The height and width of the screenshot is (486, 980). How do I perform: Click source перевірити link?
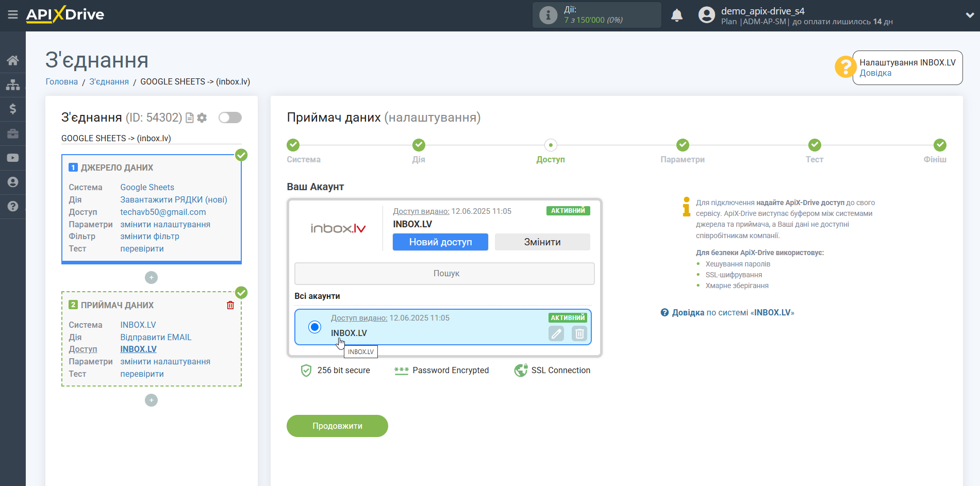click(x=142, y=248)
